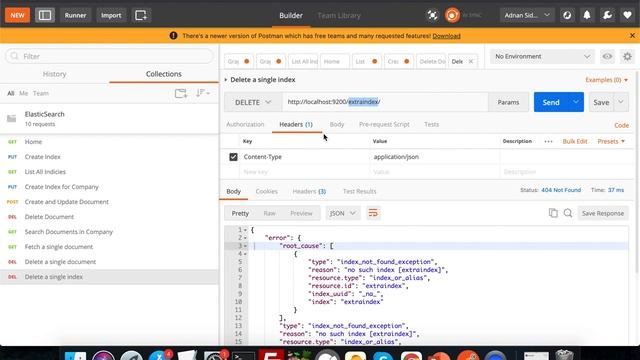
Task: Open the Create Index request
Action: pos(109,157)
